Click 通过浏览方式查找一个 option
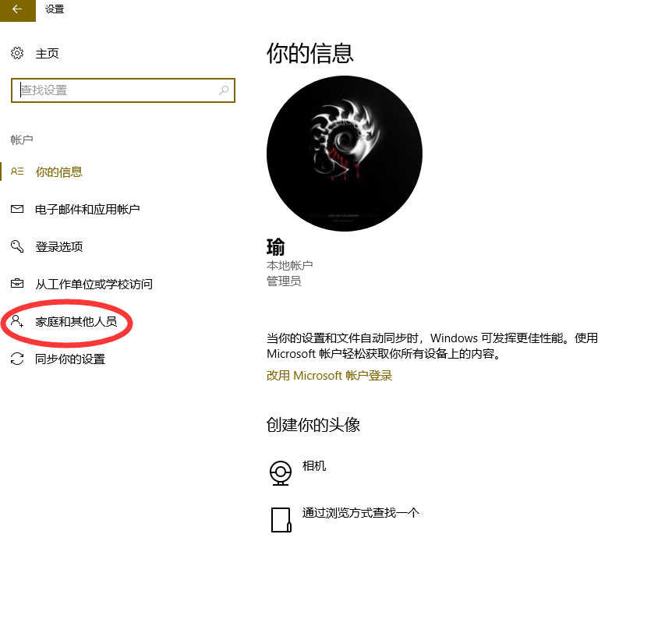Image resolution: width=672 pixels, height=619 pixels. coord(361,513)
